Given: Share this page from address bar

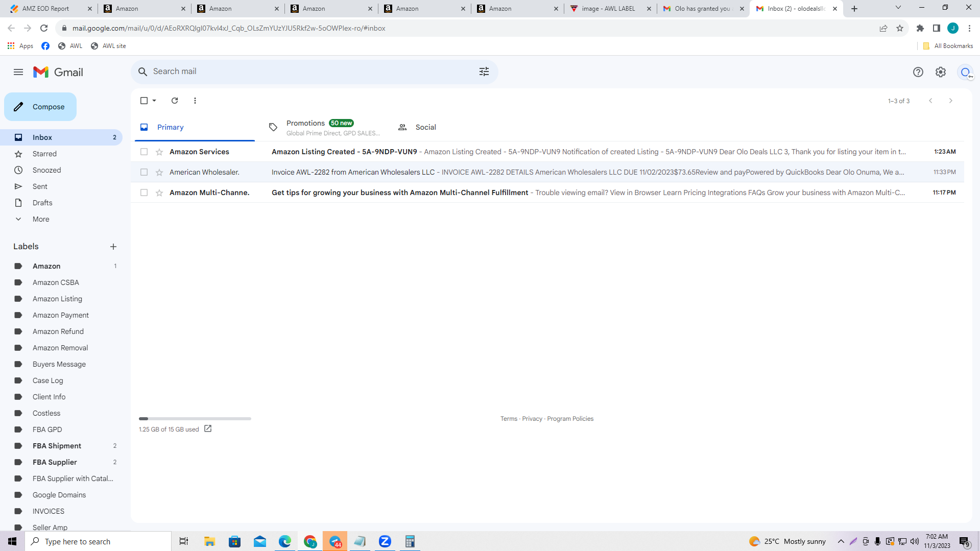Looking at the screenshot, I should 883,28.
